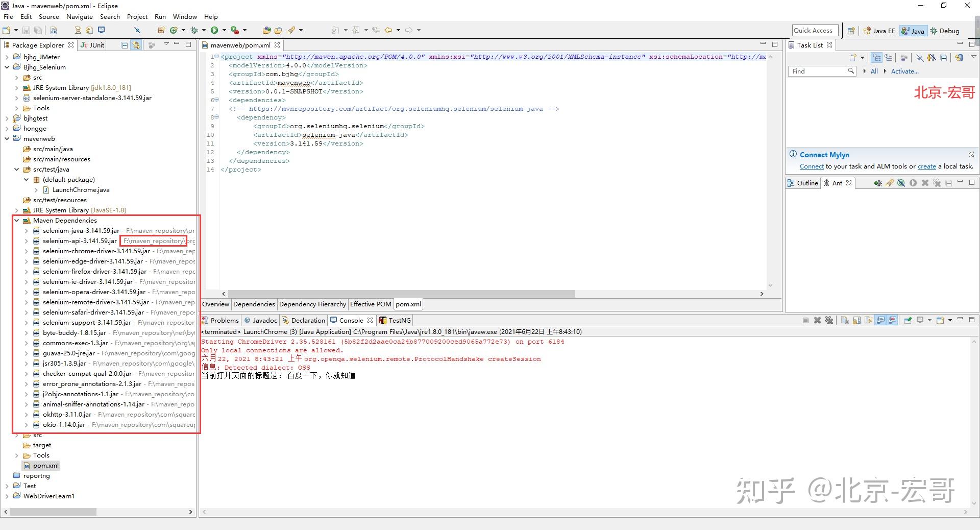Viewport: 980px width, 530px height.
Task: Collapse the mavenweb project
Action: pyautogui.click(x=7, y=139)
